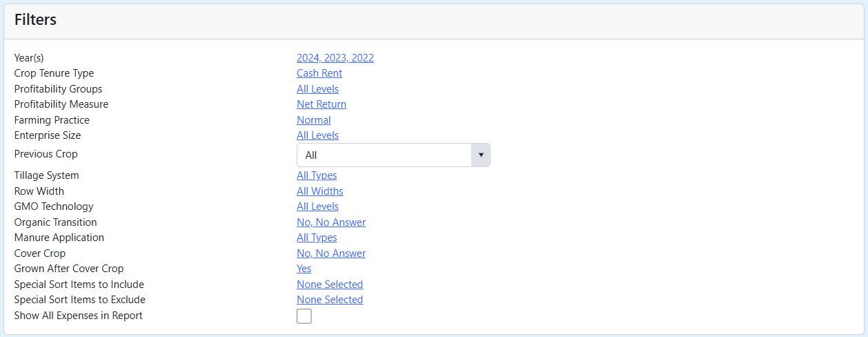Open the Manure Application All Types link
This screenshot has height=337, width=868.
point(317,238)
